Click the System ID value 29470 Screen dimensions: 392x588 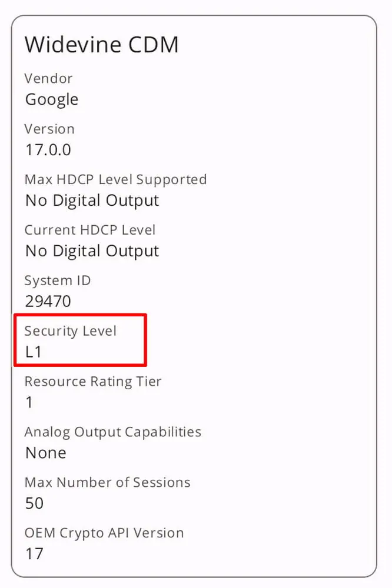[x=48, y=302]
